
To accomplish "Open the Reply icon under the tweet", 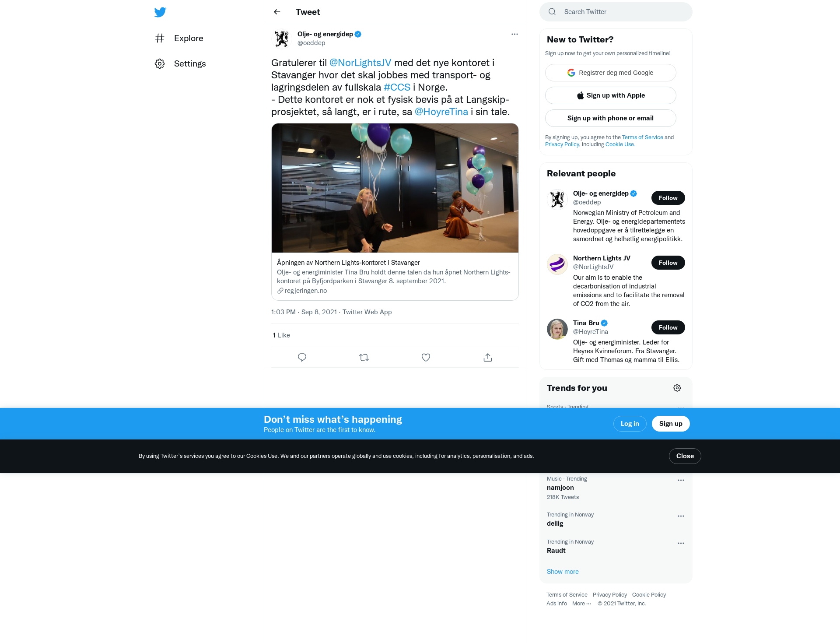I will (302, 357).
